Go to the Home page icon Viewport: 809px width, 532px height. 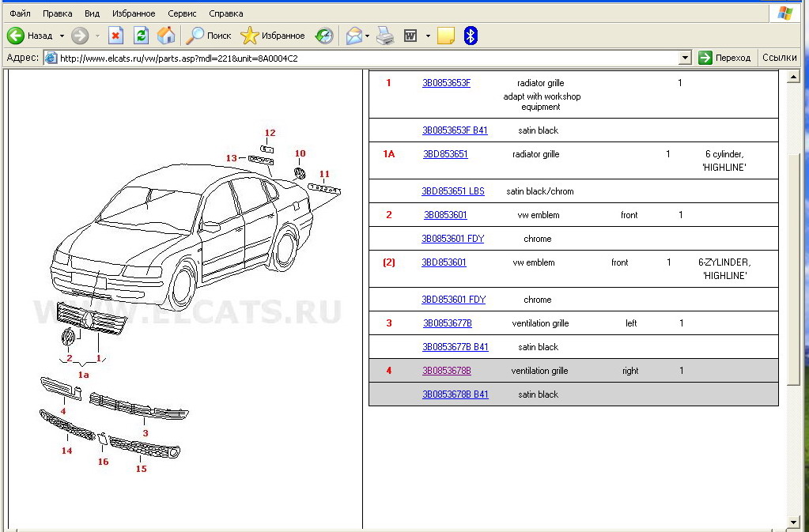pos(166,36)
